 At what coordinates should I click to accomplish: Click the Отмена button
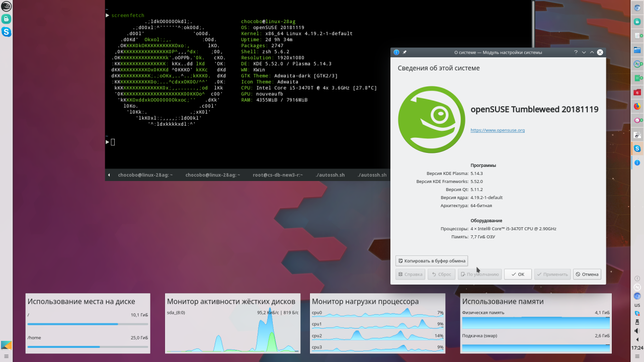tap(587, 274)
